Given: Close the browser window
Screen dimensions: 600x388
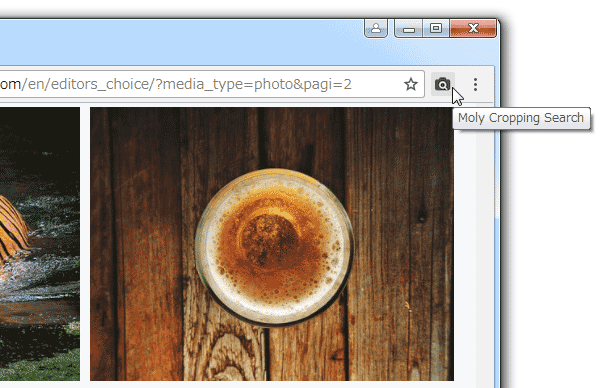Looking at the screenshot, I should coord(473,28).
